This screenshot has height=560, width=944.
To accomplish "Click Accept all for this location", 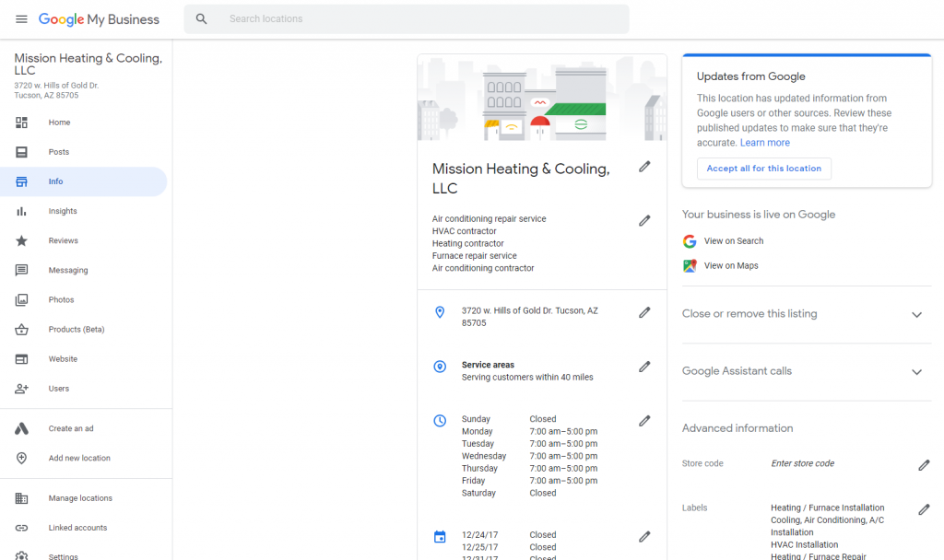I will (x=763, y=169).
